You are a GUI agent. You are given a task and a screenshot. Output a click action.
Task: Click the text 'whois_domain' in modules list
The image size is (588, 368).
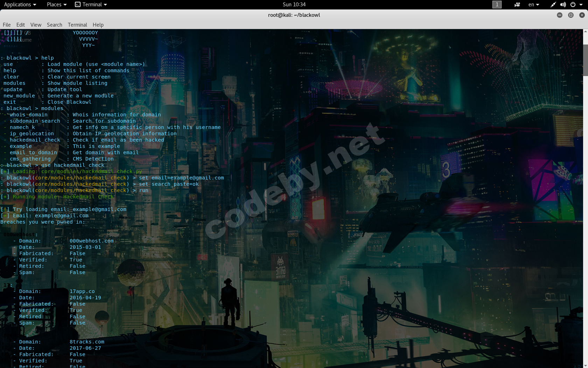pyautogui.click(x=29, y=115)
